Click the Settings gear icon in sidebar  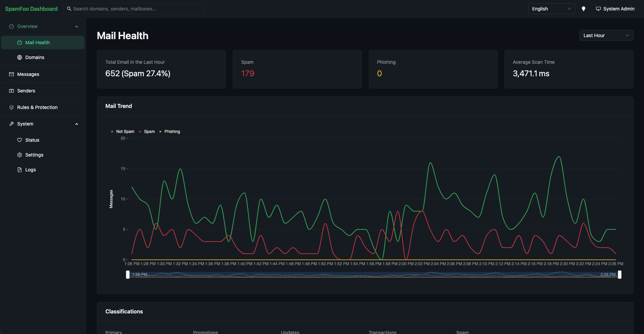tap(20, 155)
